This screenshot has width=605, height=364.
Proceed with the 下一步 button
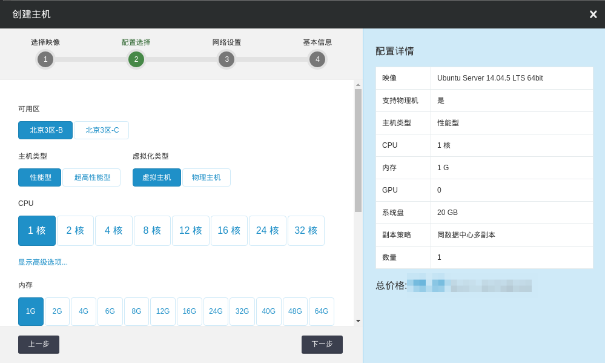pyautogui.click(x=322, y=345)
